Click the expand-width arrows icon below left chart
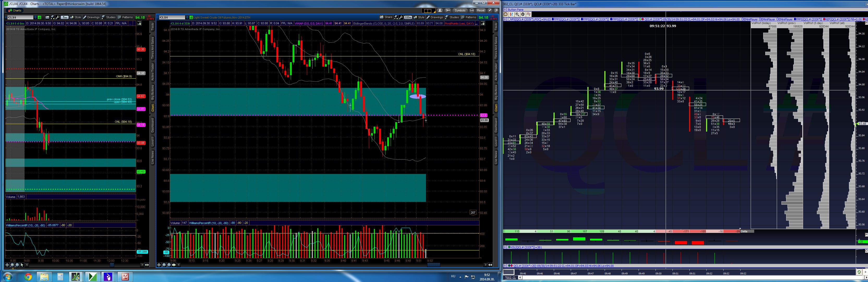 147,265
